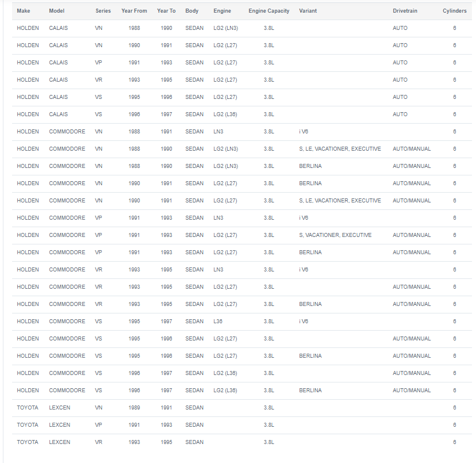This screenshot has height=463, width=476.
Task: Click LN3 engine in Commodore VR row
Action: [x=218, y=270]
